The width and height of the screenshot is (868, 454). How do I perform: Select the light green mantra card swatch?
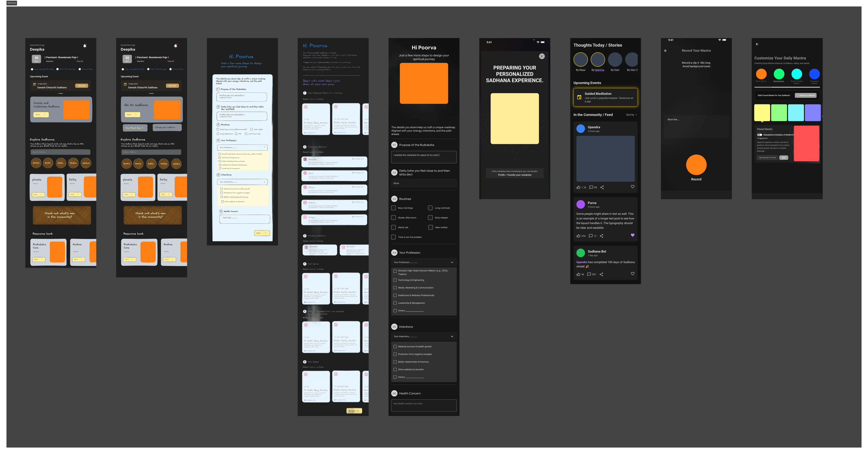coord(779,113)
